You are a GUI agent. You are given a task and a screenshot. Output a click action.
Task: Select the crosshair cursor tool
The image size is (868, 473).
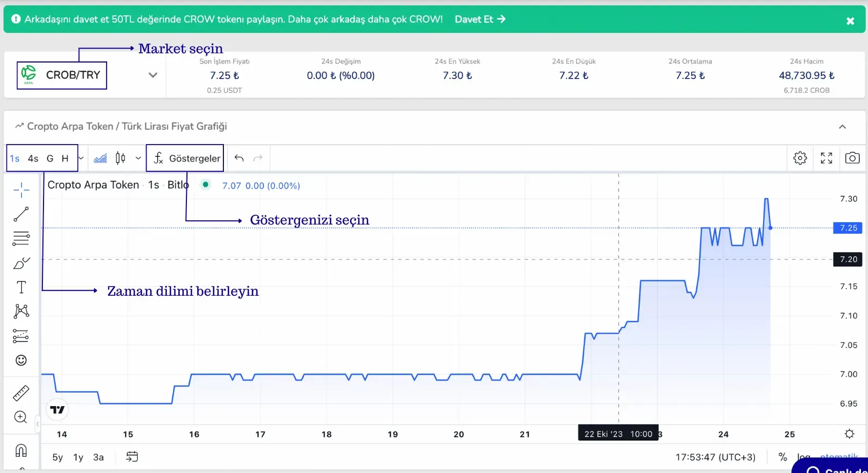[x=21, y=190]
